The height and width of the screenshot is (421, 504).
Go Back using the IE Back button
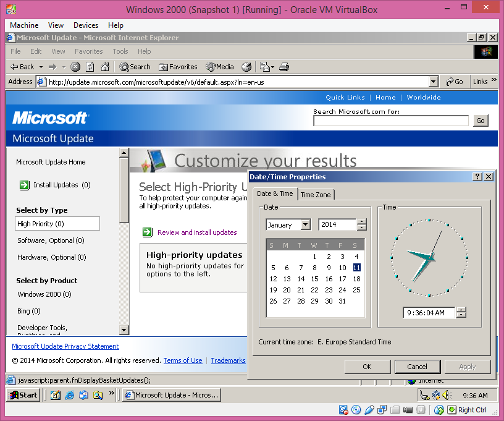point(22,67)
